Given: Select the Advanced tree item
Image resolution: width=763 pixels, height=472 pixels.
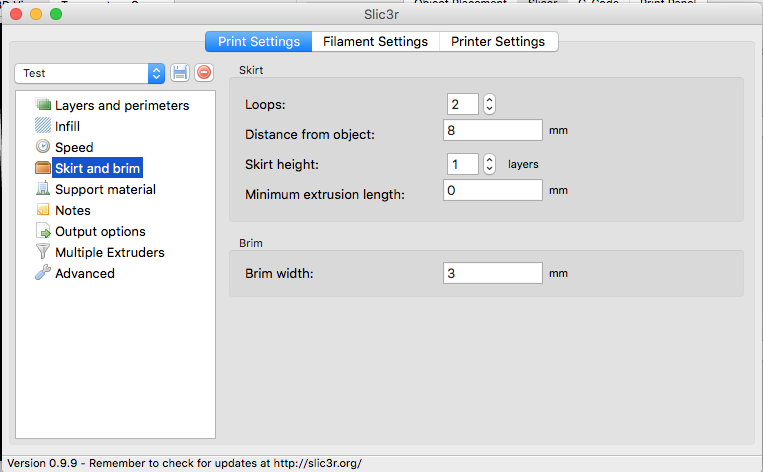Looking at the screenshot, I should (x=85, y=273).
